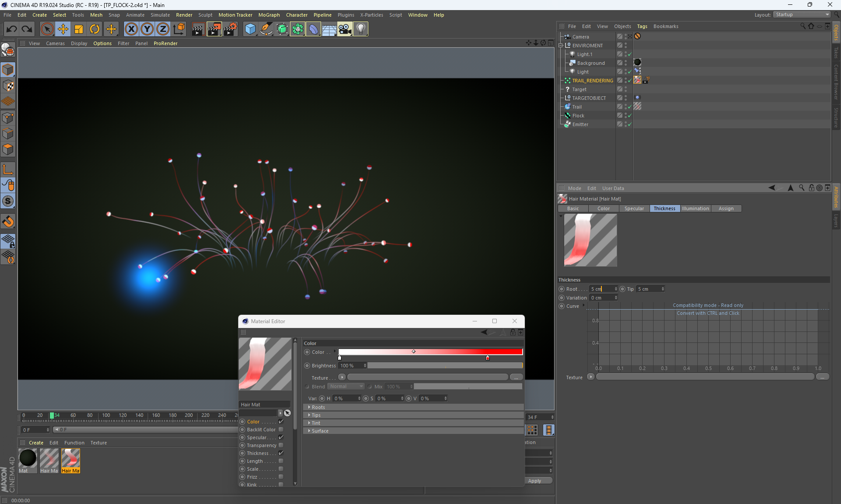Viewport: 841px width, 504px height.
Task: Collapse the ENVIROMENT object tree
Action: (561, 46)
